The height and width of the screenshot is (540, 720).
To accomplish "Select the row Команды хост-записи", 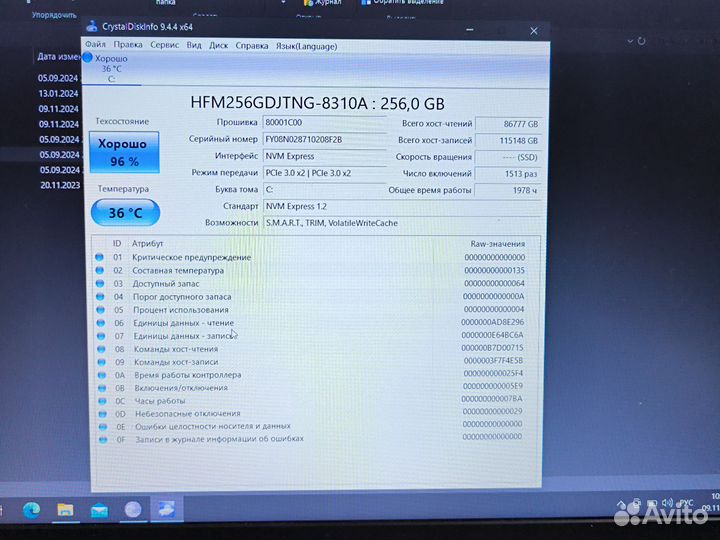I will (x=310, y=362).
